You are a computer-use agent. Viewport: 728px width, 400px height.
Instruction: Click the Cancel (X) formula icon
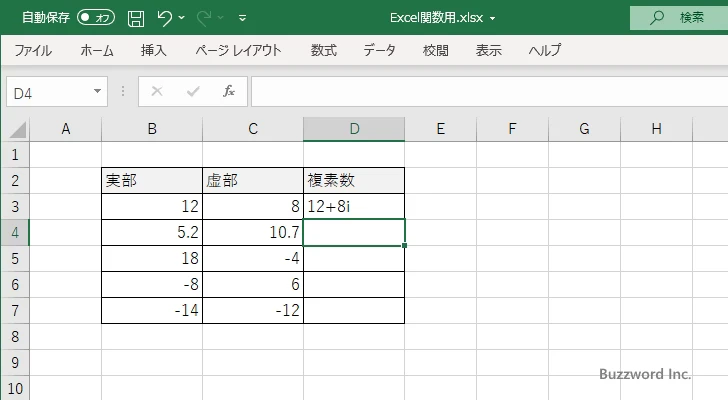click(157, 91)
